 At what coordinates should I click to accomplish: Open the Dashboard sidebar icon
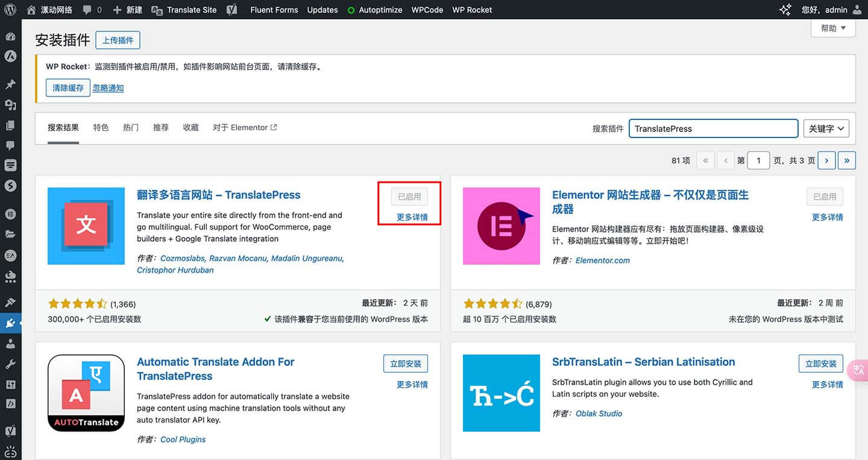click(10, 36)
